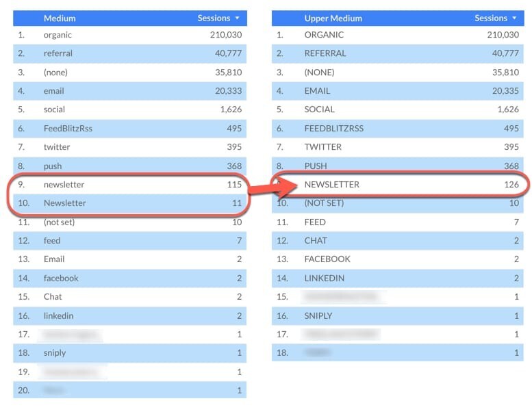
Task: Select the uppercase NEWSLETTER merged row
Action: (x=332, y=185)
